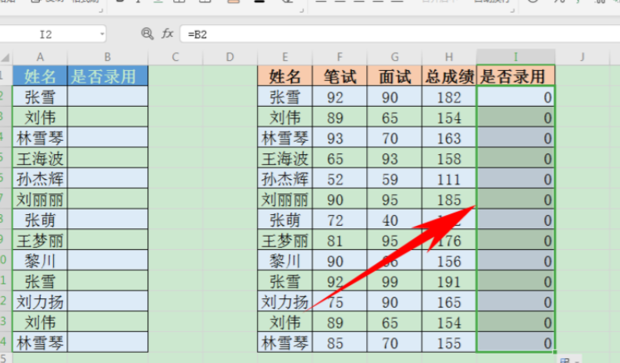
Task: Click the formula bar containing =B2
Action: [x=399, y=34]
